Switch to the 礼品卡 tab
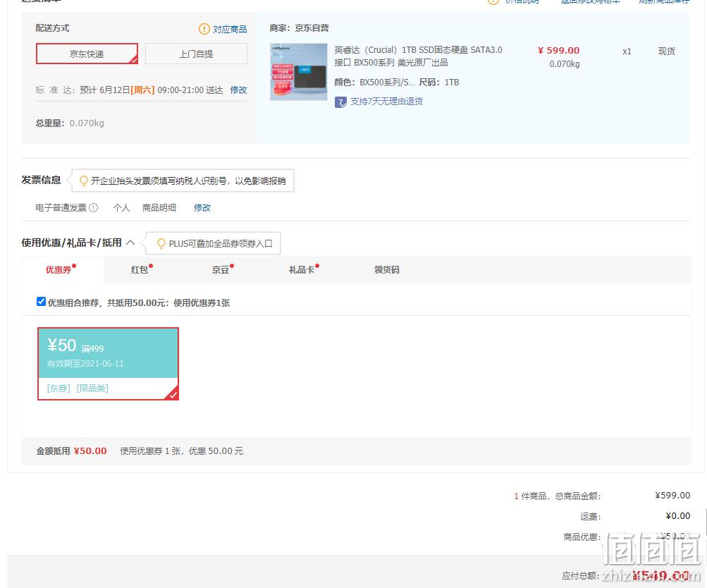This screenshot has width=707, height=588. coord(303,269)
